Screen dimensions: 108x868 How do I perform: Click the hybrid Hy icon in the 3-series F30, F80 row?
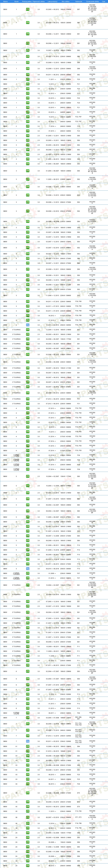point(28,325)
